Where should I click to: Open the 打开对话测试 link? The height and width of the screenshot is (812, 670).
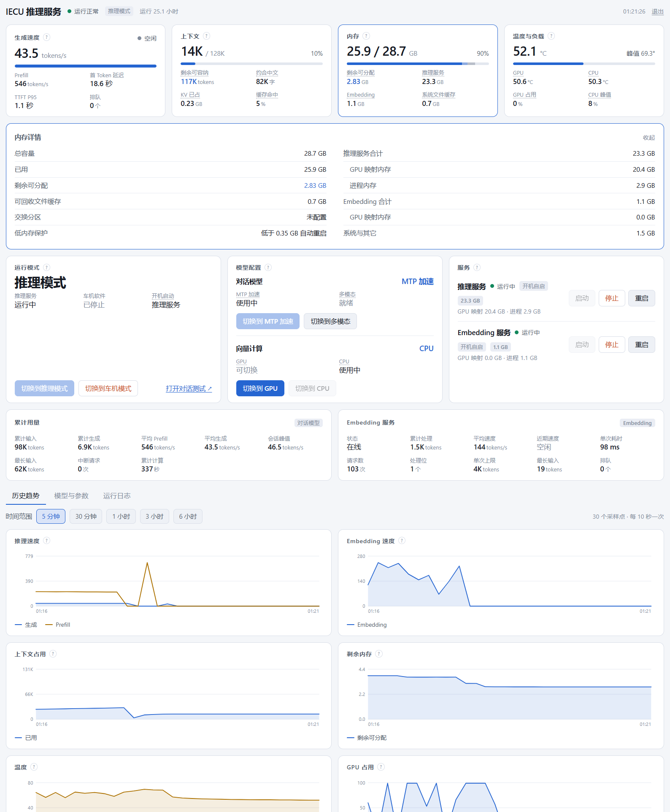click(189, 388)
